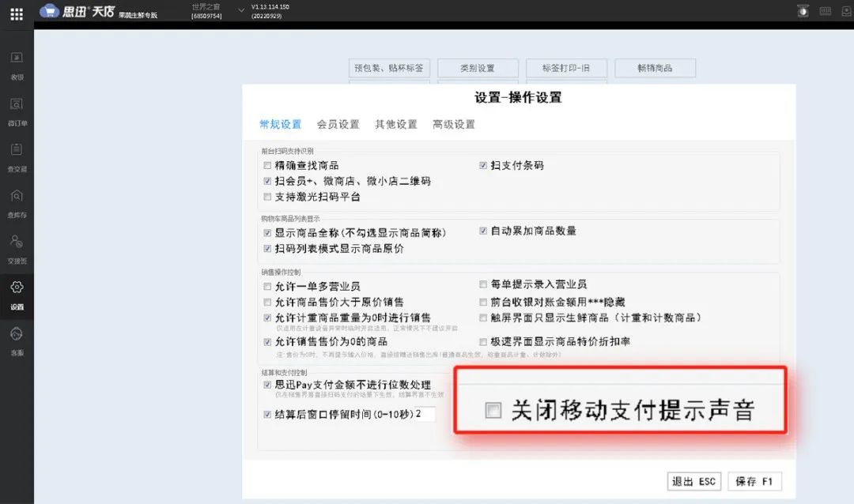Click the apps grid icon at top left
854x504 pixels.
[16, 14]
